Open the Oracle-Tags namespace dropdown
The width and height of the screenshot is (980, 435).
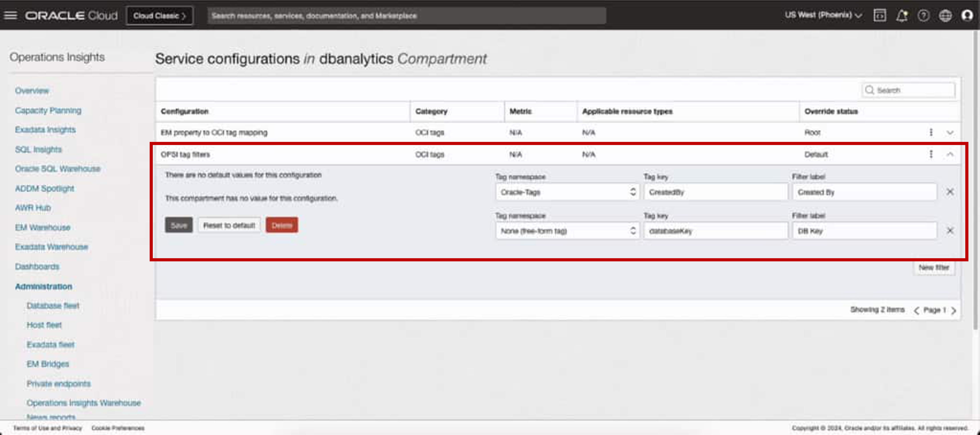(567, 192)
